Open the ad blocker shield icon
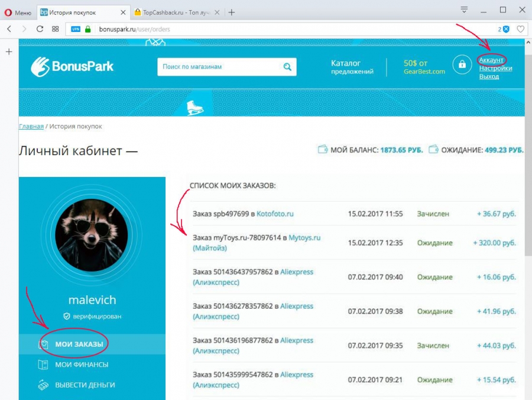Viewport: 532px width, 400px height. point(506,29)
